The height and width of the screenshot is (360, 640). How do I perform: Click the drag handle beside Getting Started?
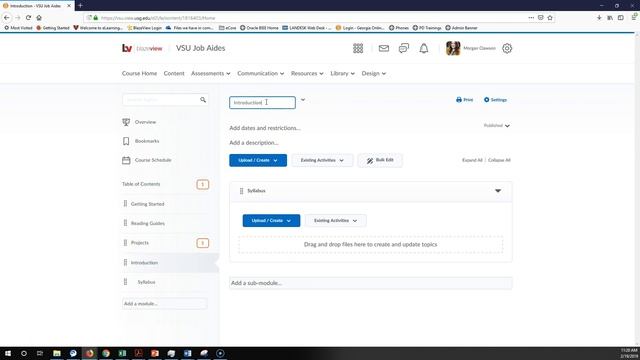125,203
